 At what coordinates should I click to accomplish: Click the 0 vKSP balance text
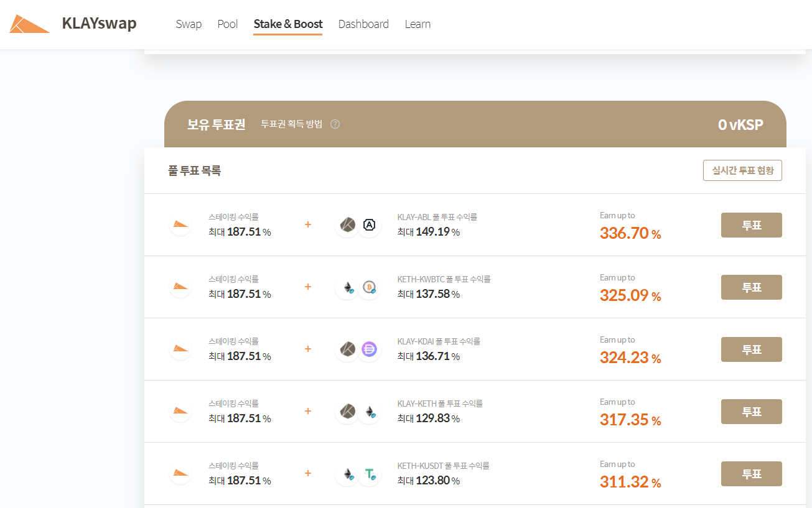click(740, 124)
